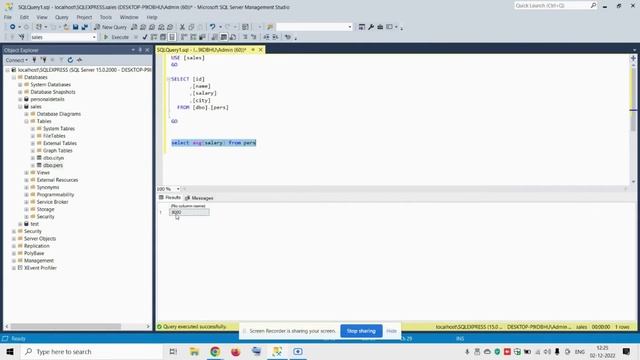
Task: Open File Explorer from the taskbar
Action: tap(194, 351)
